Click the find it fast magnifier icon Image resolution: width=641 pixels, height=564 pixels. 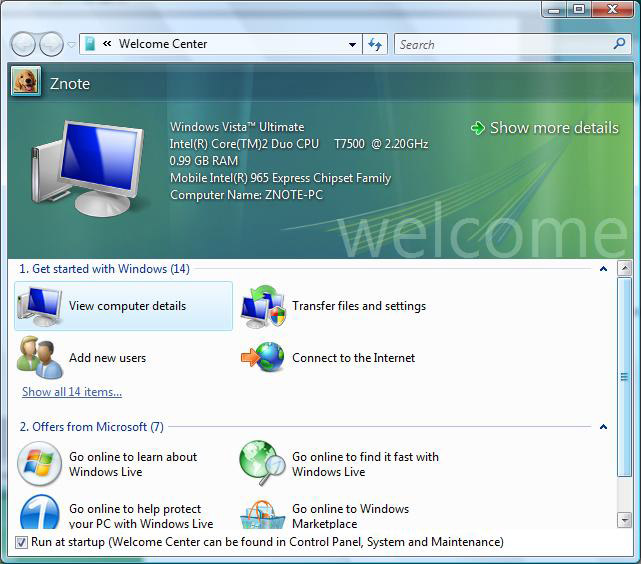(x=263, y=464)
